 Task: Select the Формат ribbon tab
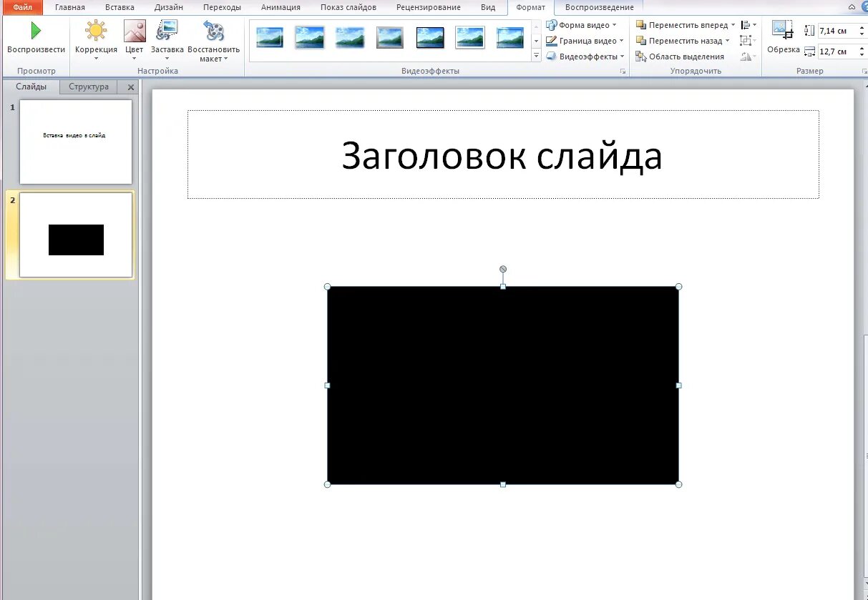531,7
